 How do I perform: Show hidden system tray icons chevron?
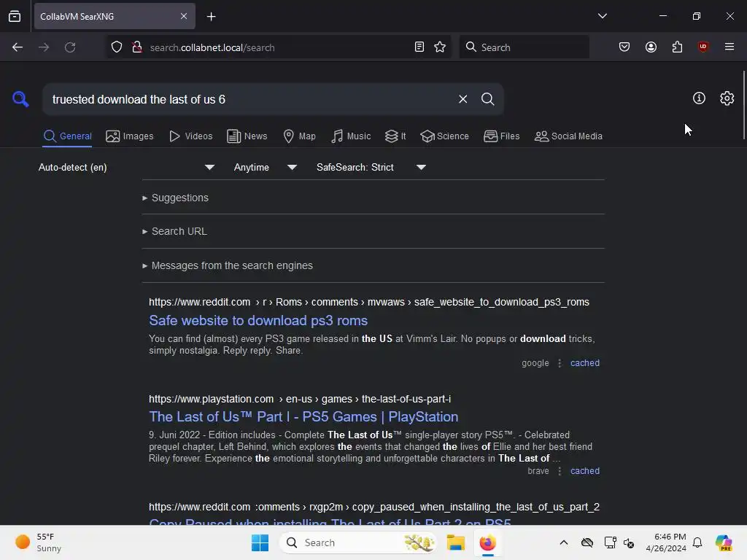[564, 542]
